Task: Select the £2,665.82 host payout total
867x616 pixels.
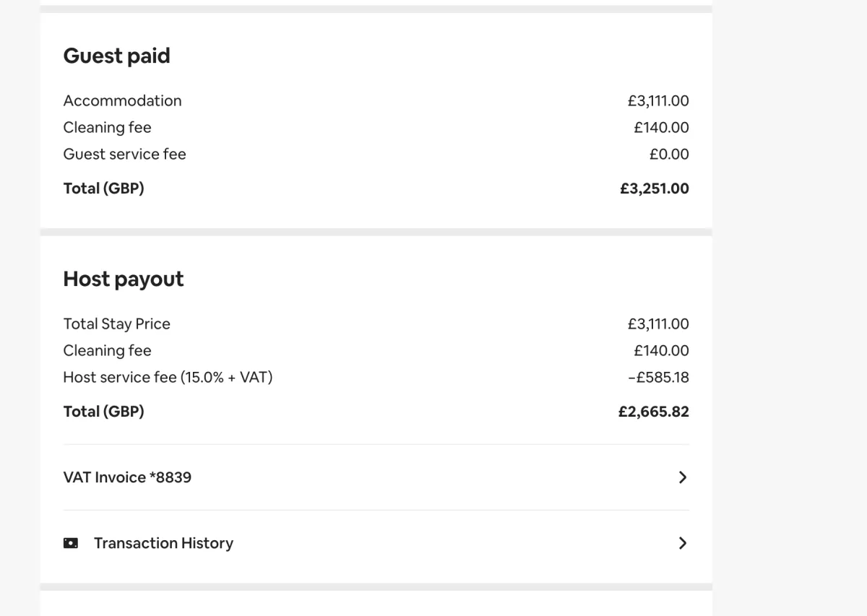Action: tap(654, 412)
